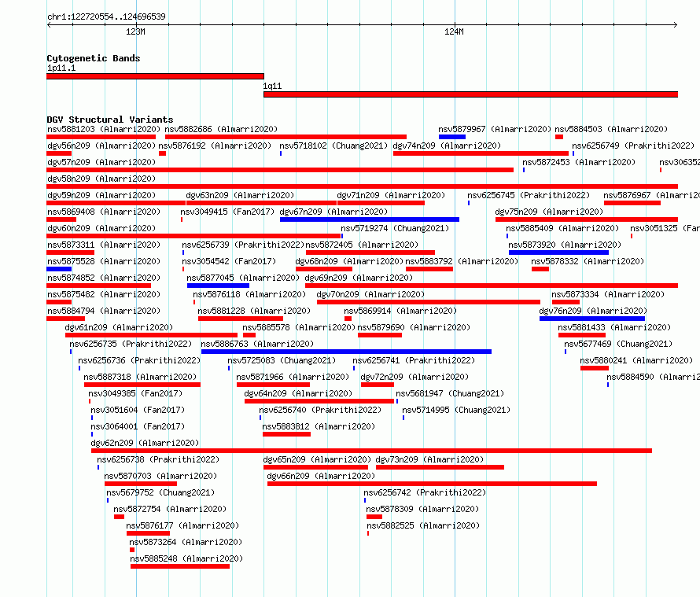The width and height of the screenshot is (700, 597).
Task: Open the DGV Structural Variants track title
Action: click(x=110, y=120)
